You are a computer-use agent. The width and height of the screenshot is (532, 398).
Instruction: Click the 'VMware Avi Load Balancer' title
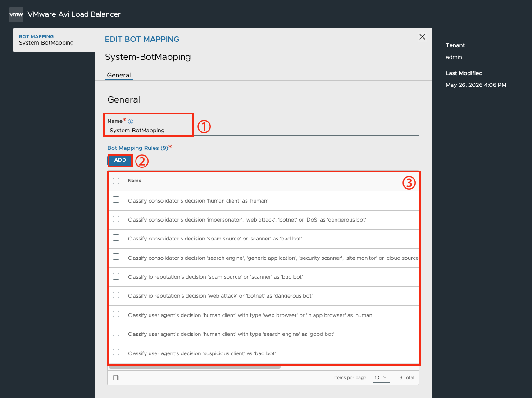74,14
